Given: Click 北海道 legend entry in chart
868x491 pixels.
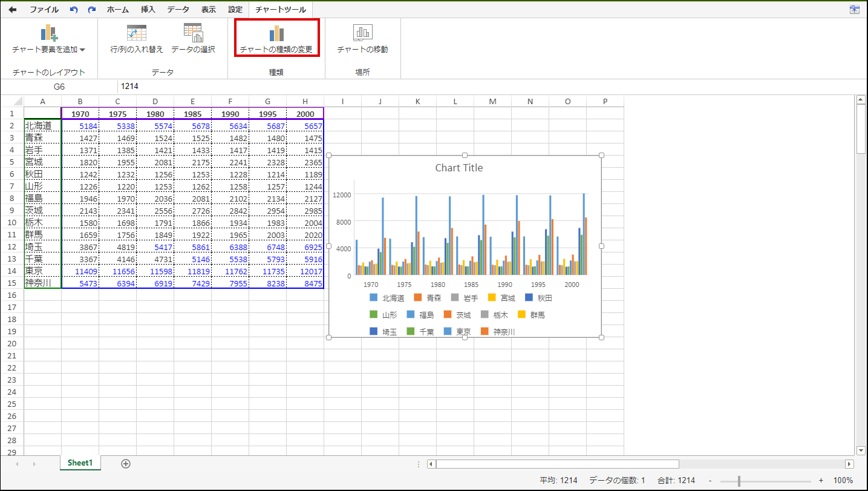Looking at the screenshot, I should (x=387, y=298).
